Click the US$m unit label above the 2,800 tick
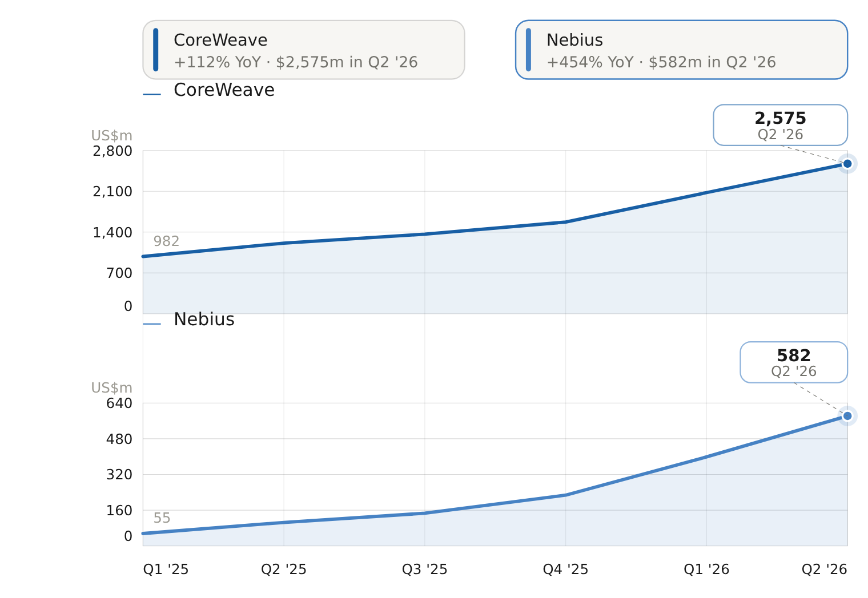This screenshot has width=868, height=598. 112,136
